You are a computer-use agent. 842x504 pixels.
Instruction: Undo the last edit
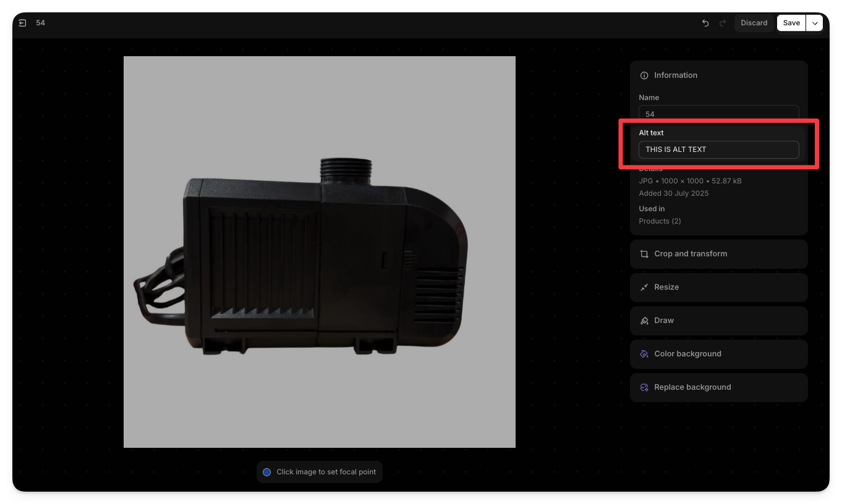coord(705,23)
